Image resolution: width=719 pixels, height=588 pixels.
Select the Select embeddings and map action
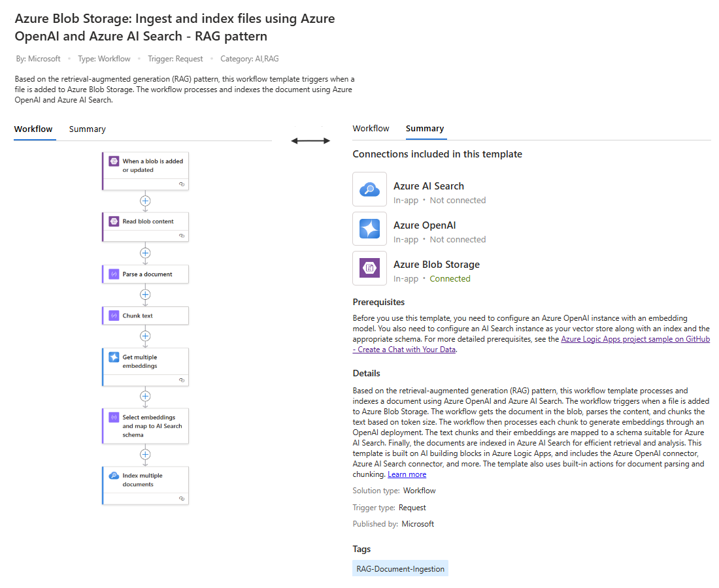coord(145,426)
